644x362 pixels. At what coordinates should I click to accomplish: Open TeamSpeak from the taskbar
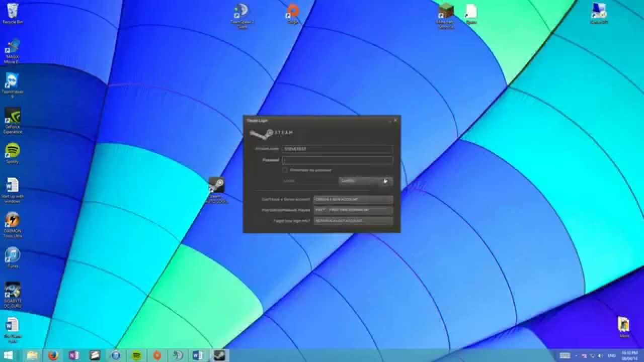(x=178, y=355)
